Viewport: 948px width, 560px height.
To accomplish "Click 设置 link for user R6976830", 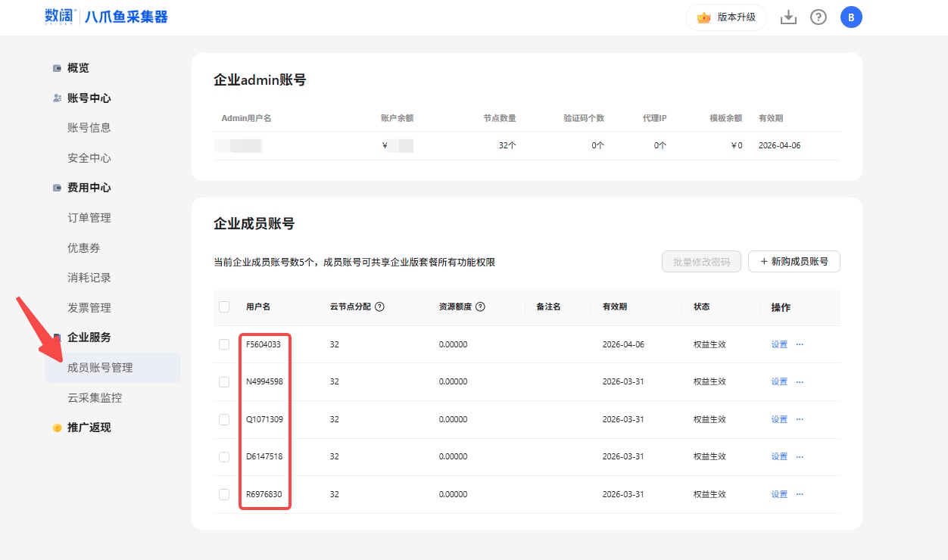I will point(779,494).
